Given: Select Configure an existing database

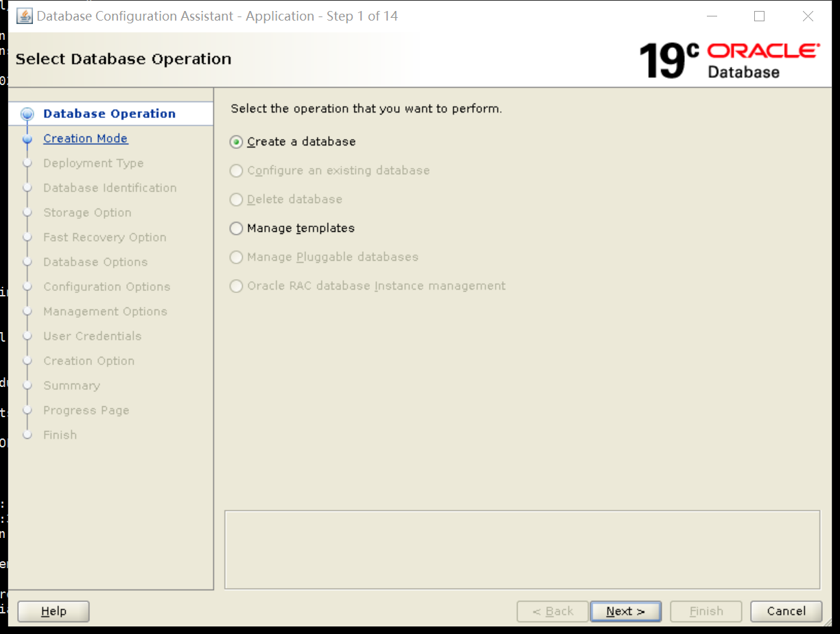Looking at the screenshot, I should 236,170.
